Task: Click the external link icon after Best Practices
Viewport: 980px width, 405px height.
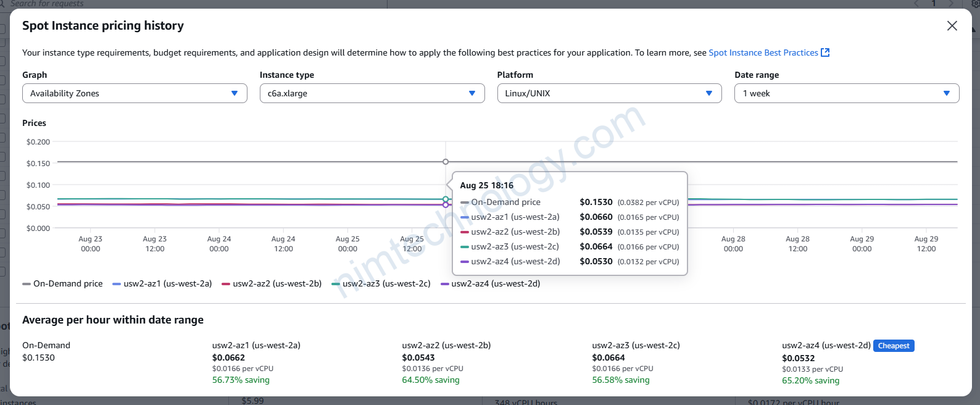Action: point(825,52)
